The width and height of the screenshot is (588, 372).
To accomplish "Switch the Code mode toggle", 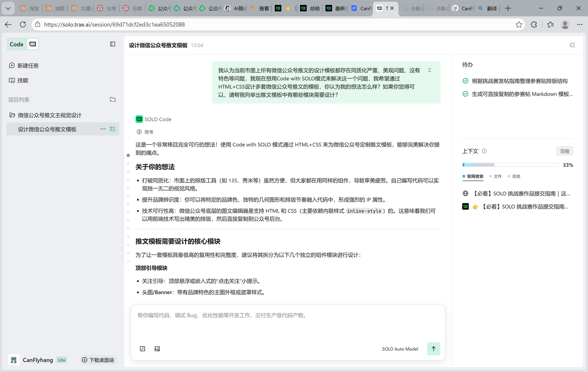I will pos(23,44).
